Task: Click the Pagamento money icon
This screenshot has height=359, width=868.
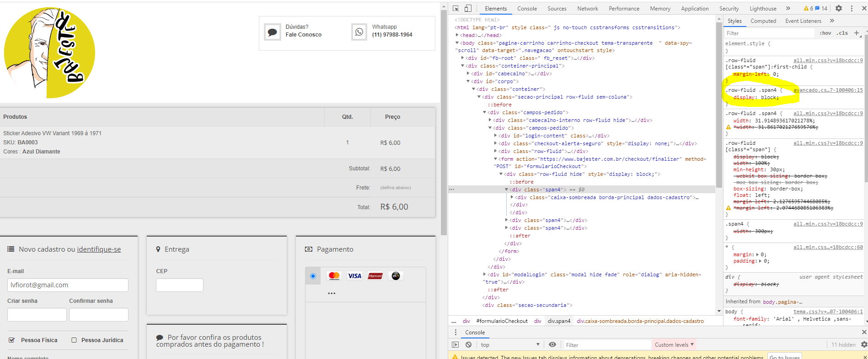Action: [x=309, y=249]
